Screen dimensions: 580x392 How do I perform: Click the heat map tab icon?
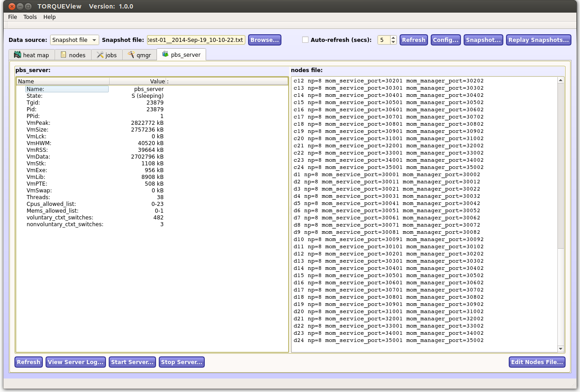coord(18,55)
